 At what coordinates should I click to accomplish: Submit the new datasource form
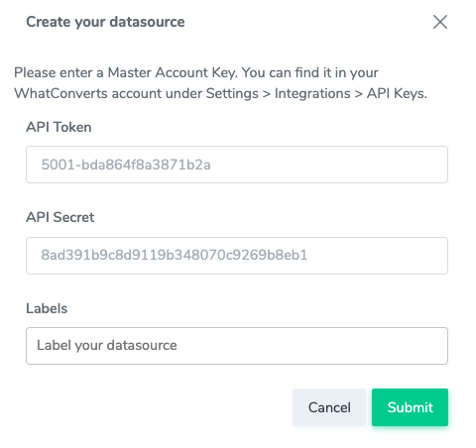click(x=410, y=407)
